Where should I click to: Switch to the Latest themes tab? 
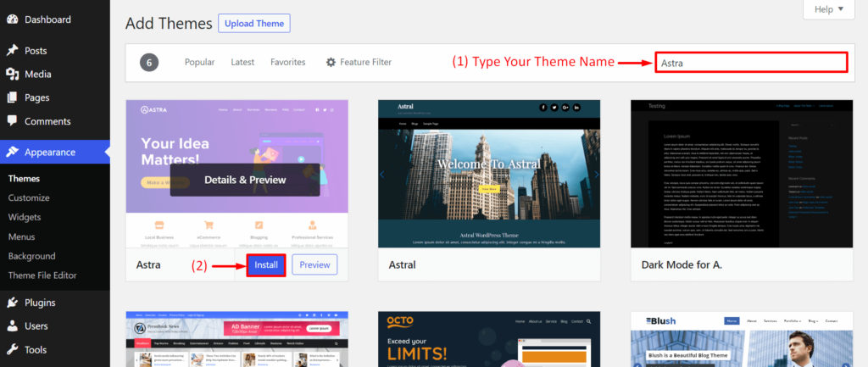242,62
